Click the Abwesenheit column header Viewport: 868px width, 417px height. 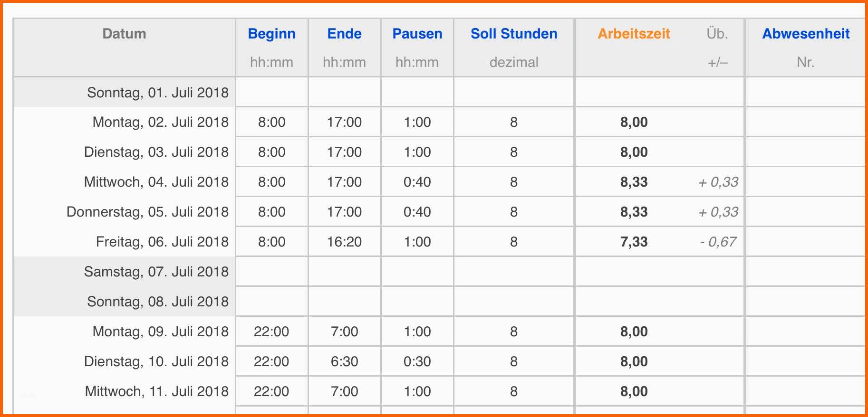tap(806, 34)
